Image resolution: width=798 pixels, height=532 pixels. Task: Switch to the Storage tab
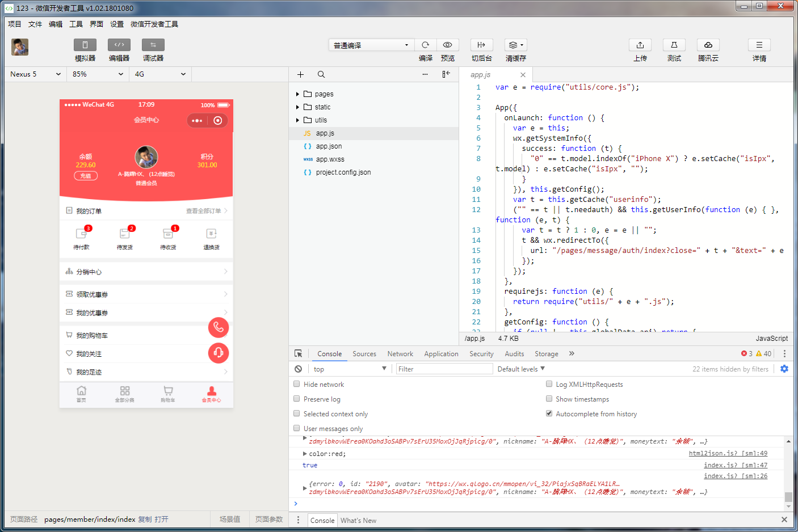click(547, 353)
